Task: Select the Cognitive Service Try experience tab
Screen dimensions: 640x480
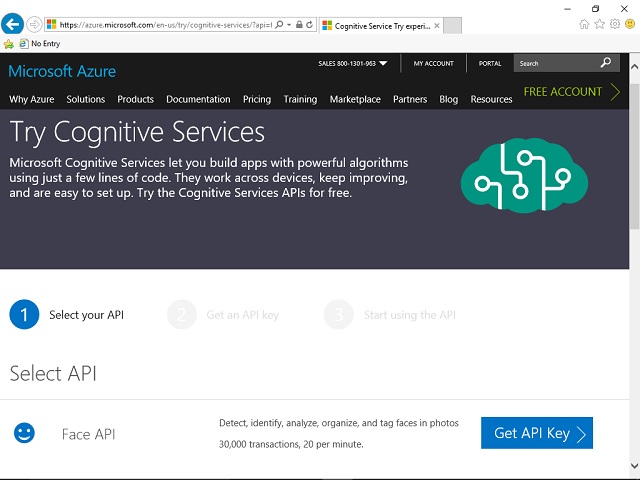Action: pyautogui.click(x=381, y=26)
